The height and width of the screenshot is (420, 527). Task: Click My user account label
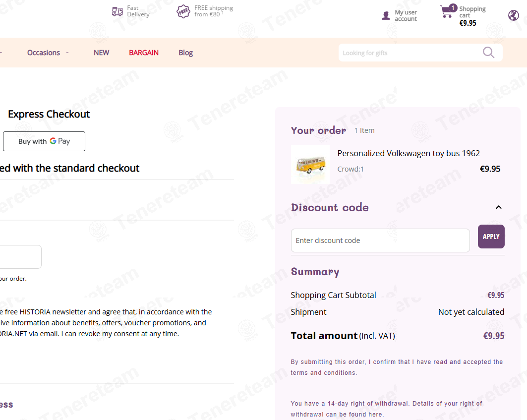point(406,15)
